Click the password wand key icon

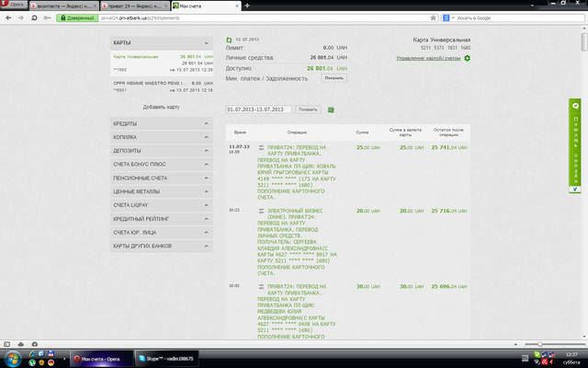coord(47,17)
